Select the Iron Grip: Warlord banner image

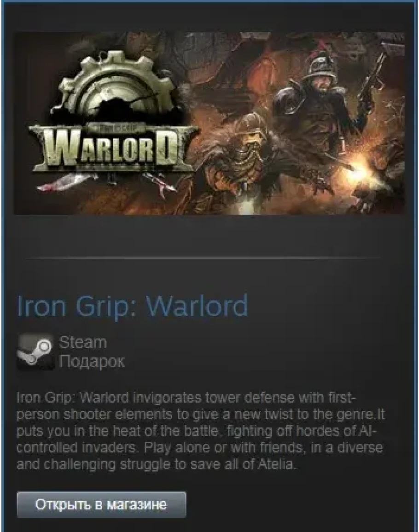[209, 123]
